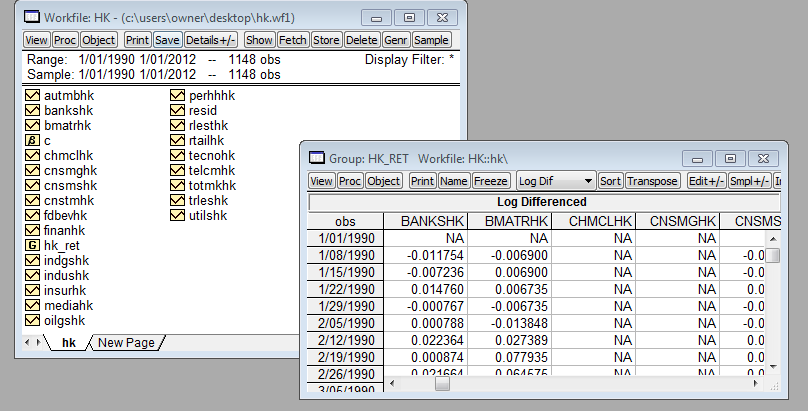Select the BMATRHK column header
808x411 pixels.
click(x=510, y=221)
